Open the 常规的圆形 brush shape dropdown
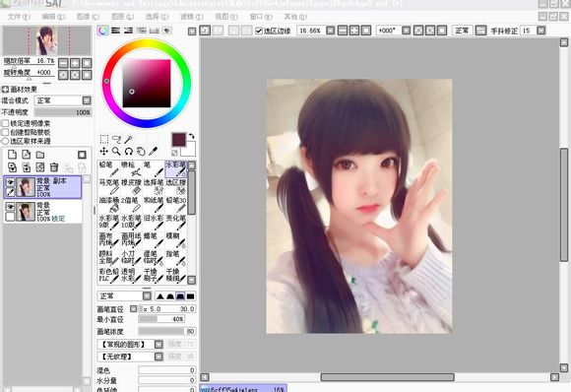This screenshot has width=571, height=392. pos(159,344)
